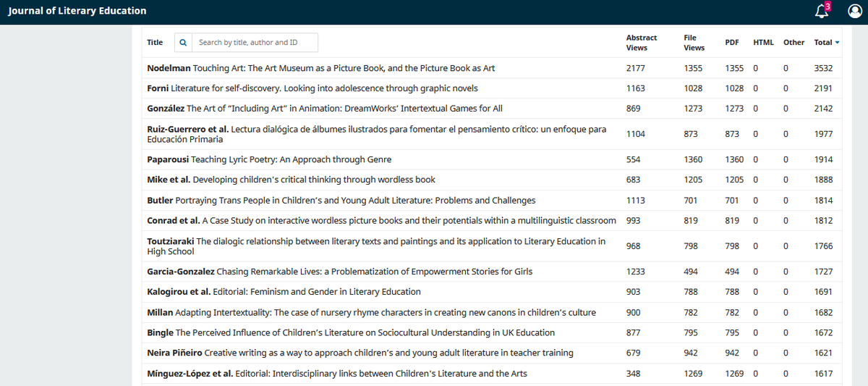
Task: Select Millan Adapting Intertextuality article row
Action: coord(492,312)
